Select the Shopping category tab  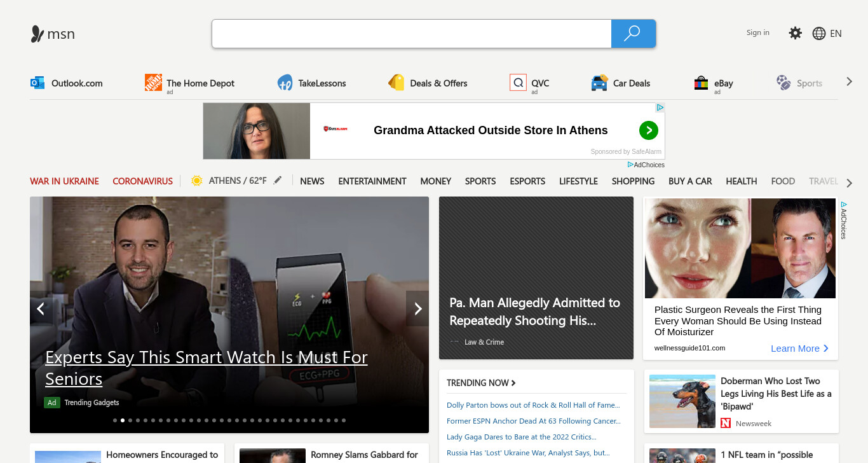(633, 181)
